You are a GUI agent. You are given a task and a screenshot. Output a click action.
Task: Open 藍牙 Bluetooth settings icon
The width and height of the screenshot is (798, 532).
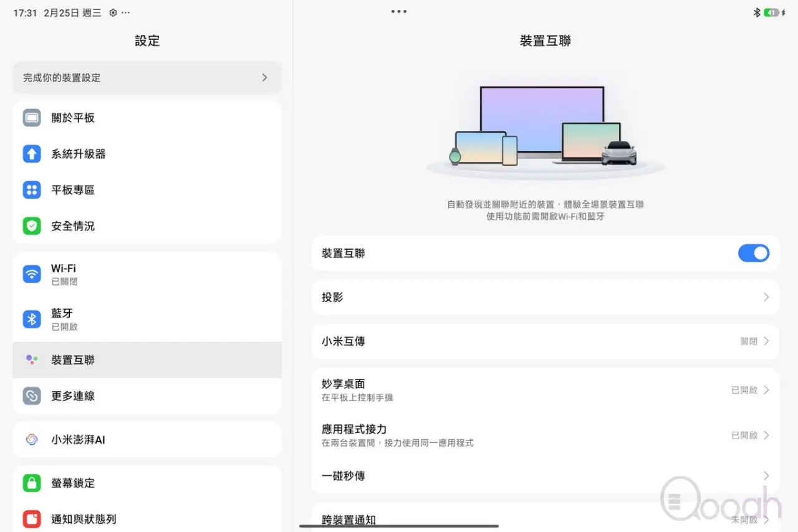[x=32, y=319]
